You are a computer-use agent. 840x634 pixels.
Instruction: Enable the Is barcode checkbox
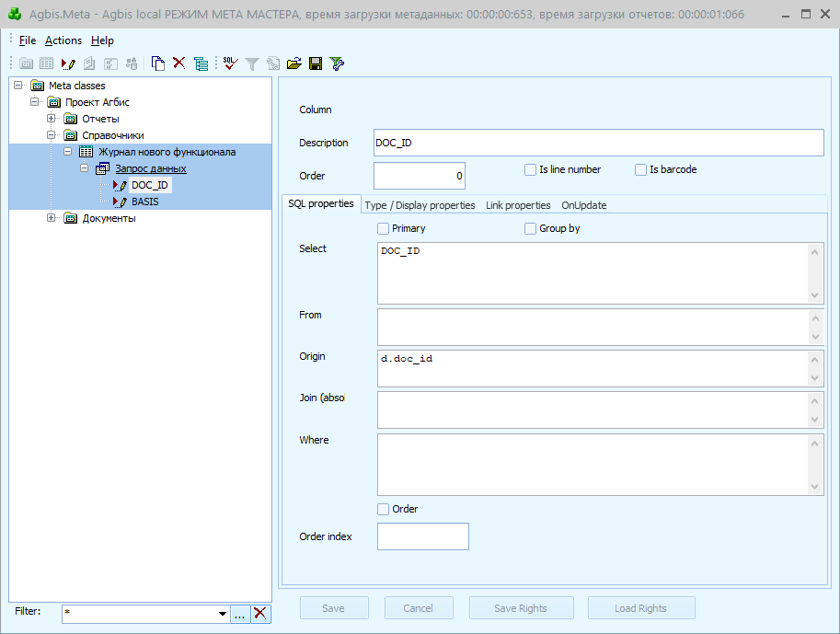640,170
